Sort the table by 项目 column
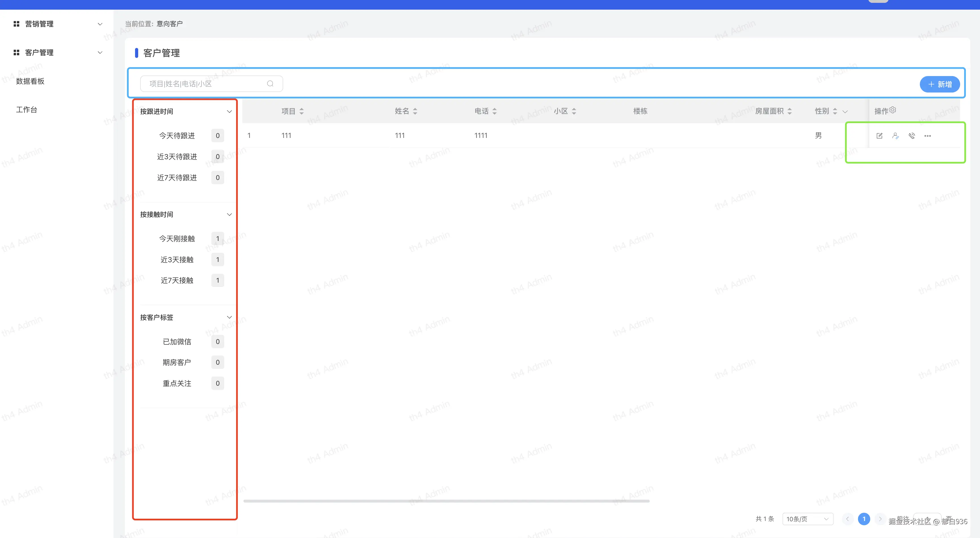The image size is (980, 538). [x=301, y=111]
